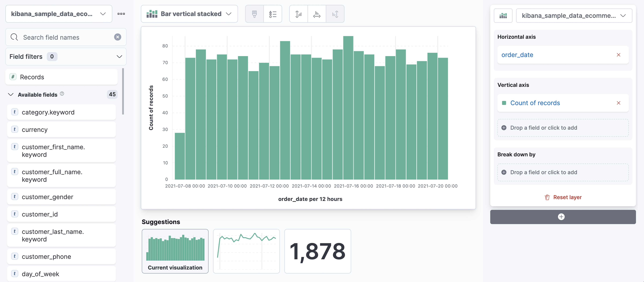Select the line chart suggestion thumbnail
644x282 pixels.
point(246,251)
